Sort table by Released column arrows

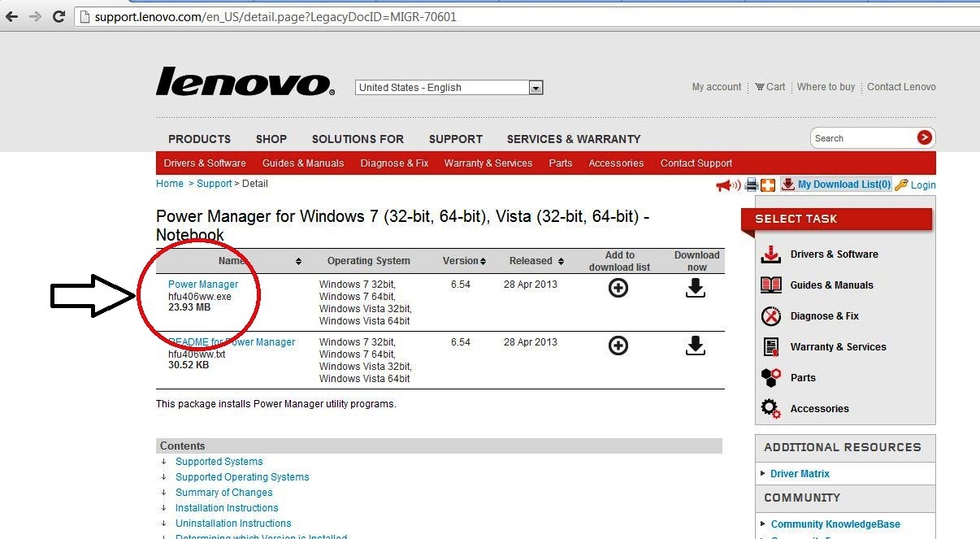click(x=559, y=261)
